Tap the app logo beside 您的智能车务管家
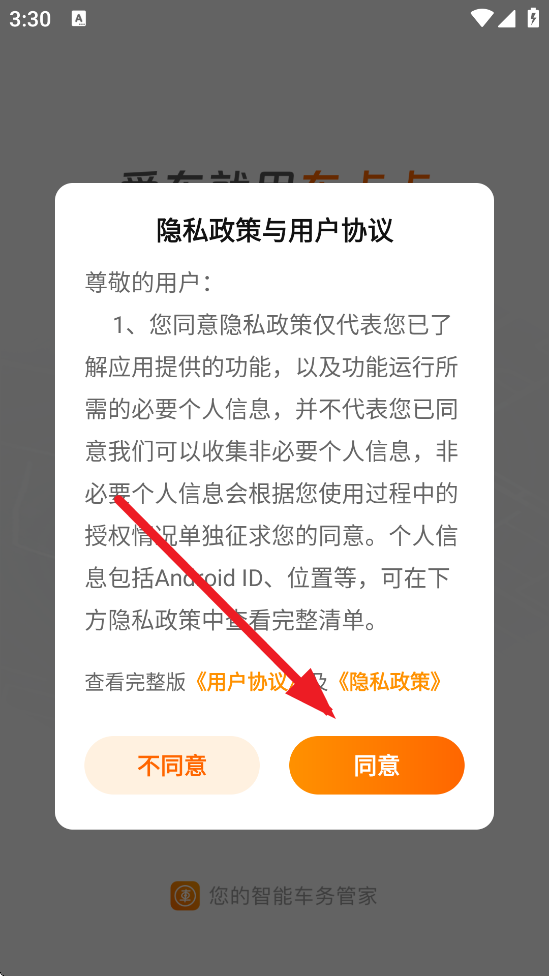This screenshot has height=976, width=549. pos(185,896)
